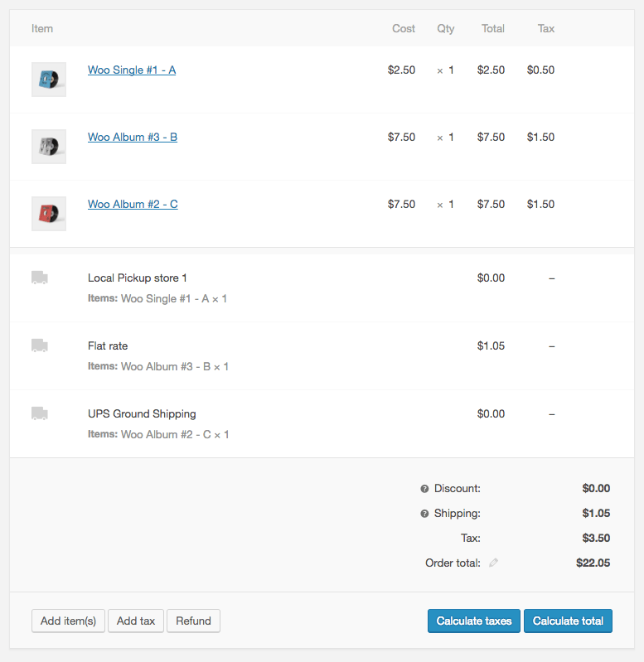The height and width of the screenshot is (662, 644).
Task: Click the Calculate taxes button
Action: click(x=474, y=621)
